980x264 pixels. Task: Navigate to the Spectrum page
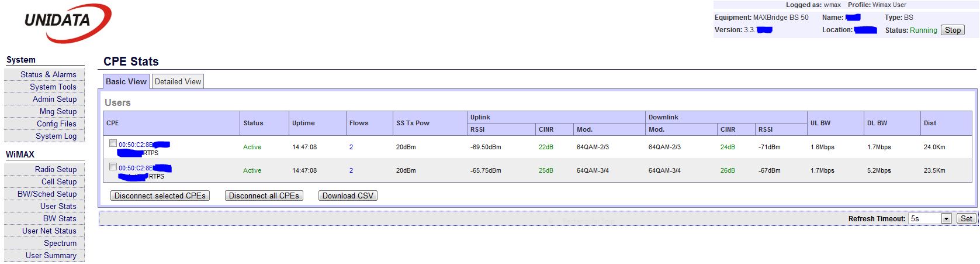[x=60, y=243]
